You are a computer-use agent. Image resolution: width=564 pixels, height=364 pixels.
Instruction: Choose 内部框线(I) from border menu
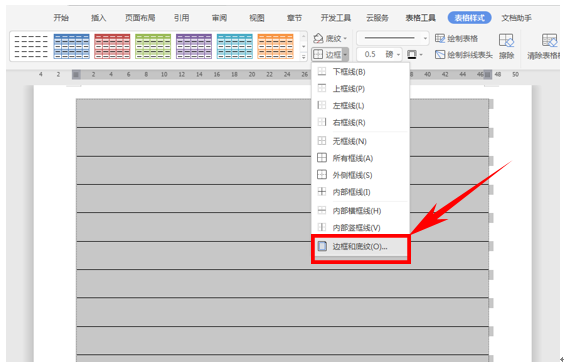(360, 192)
